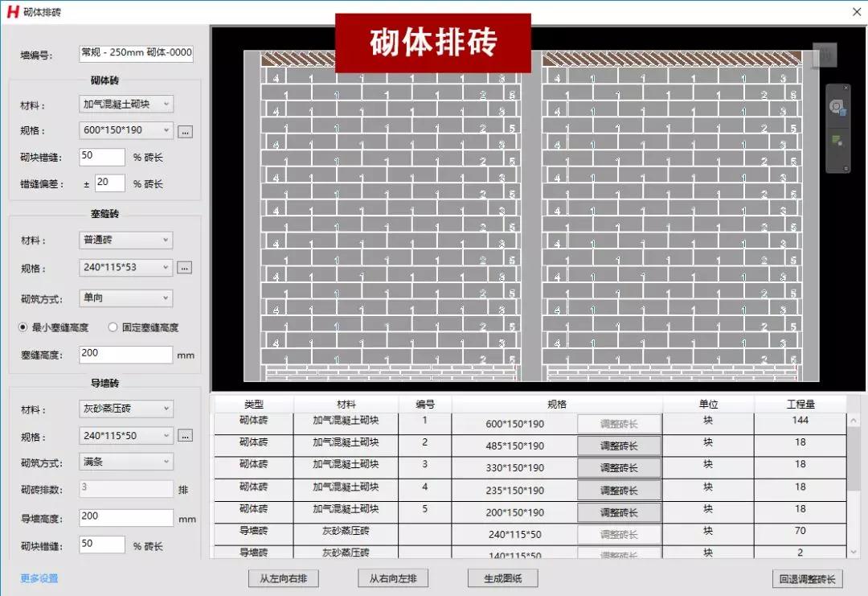Click the 从左向右排 button
Image resolution: width=868 pixels, height=596 pixels.
click(x=284, y=579)
